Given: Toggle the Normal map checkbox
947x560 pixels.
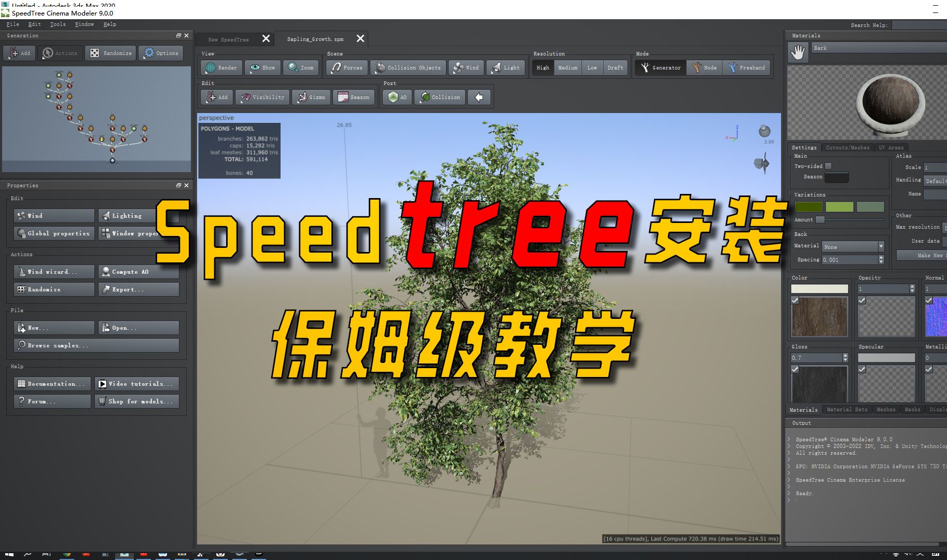Looking at the screenshot, I should [x=929, y=300].
